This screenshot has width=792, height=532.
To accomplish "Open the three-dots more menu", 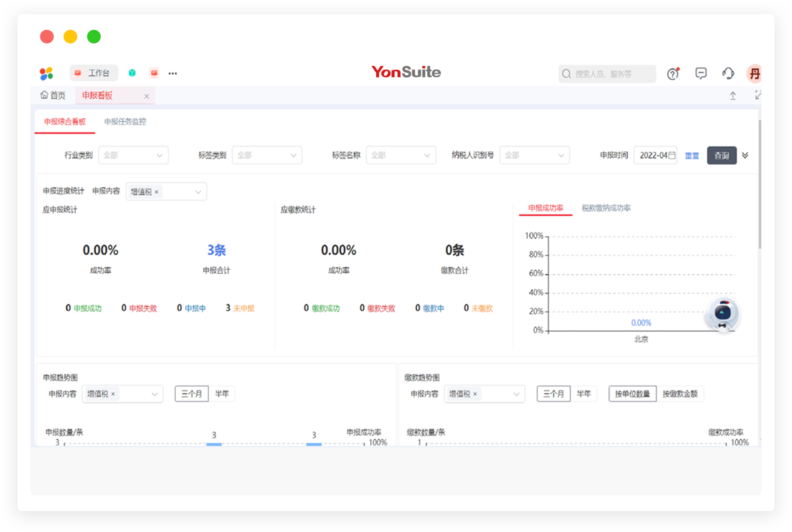I will (173, 73).
